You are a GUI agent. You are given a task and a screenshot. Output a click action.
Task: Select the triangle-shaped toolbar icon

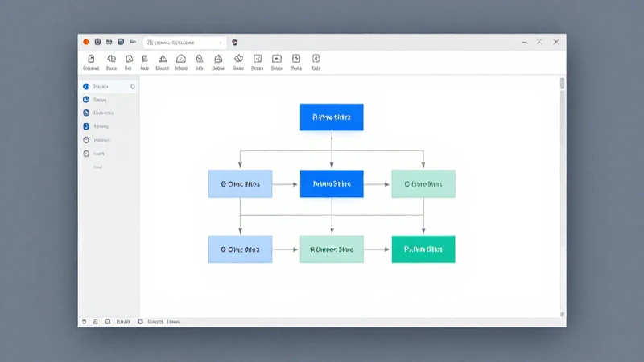(x=163, y=59)
